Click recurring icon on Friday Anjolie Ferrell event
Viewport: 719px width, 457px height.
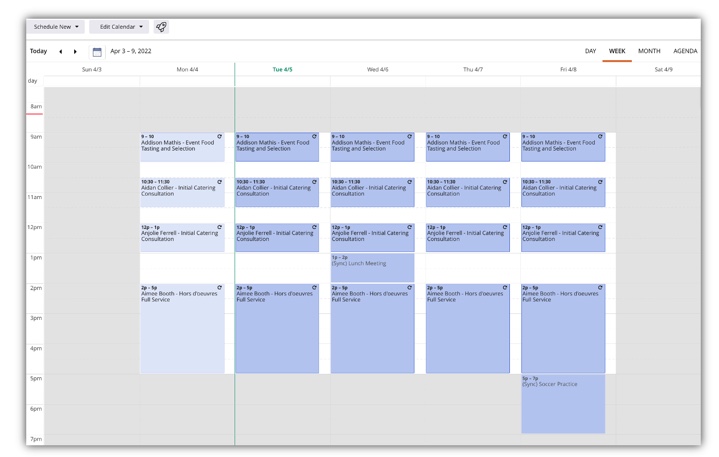point(600,227)
